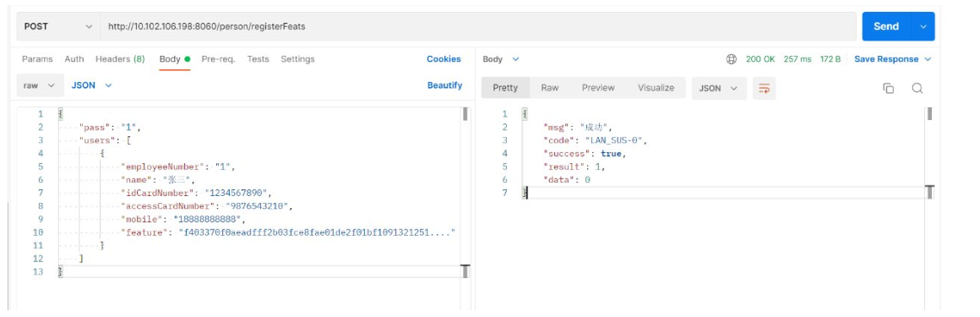The width and height of the screenshot is (980, 317).
Task: Open search in the response panel
Action: 917,88
